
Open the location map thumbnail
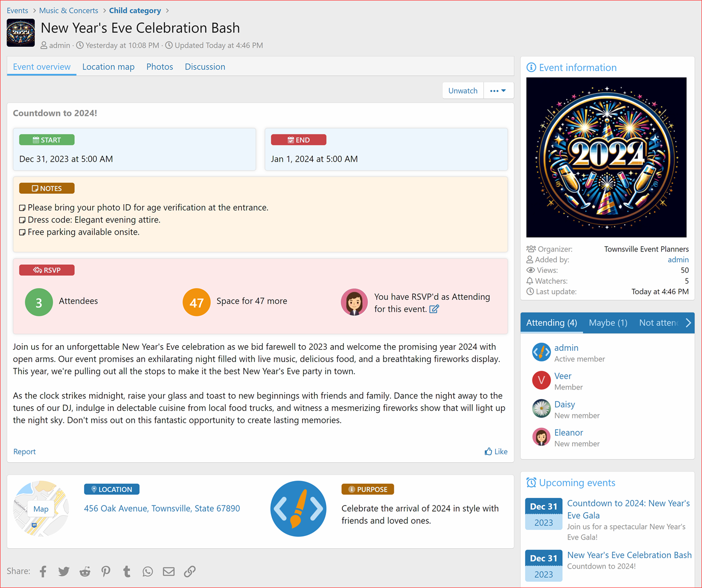tap(41, 508)
